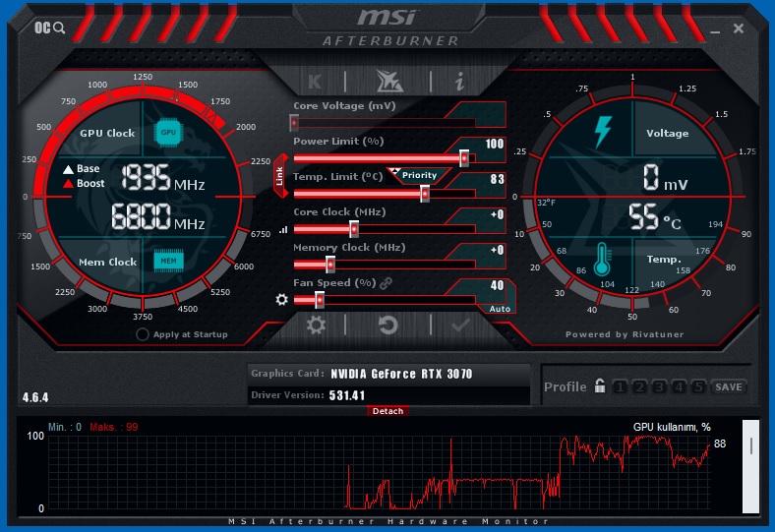Click the SAVE profile button
Image resolution: width=775 pixels, height=532 pixels.
[729, 386]
